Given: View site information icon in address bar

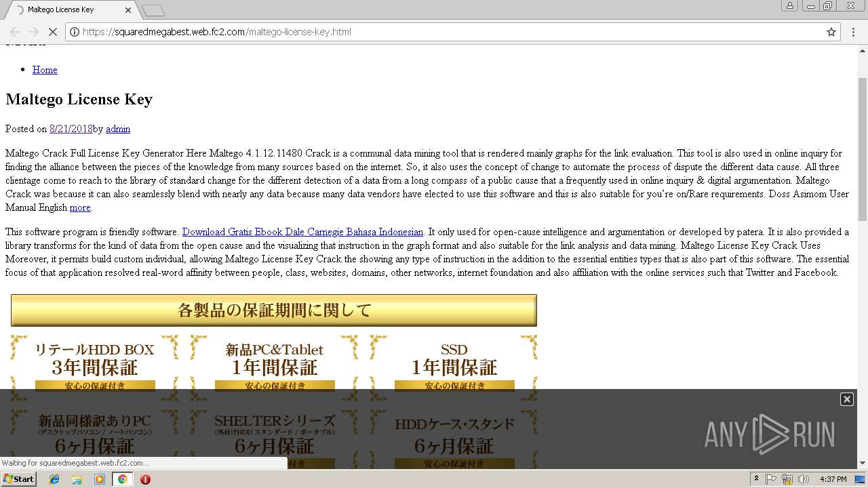Looking at the screenshot, I should pos(75,32).
